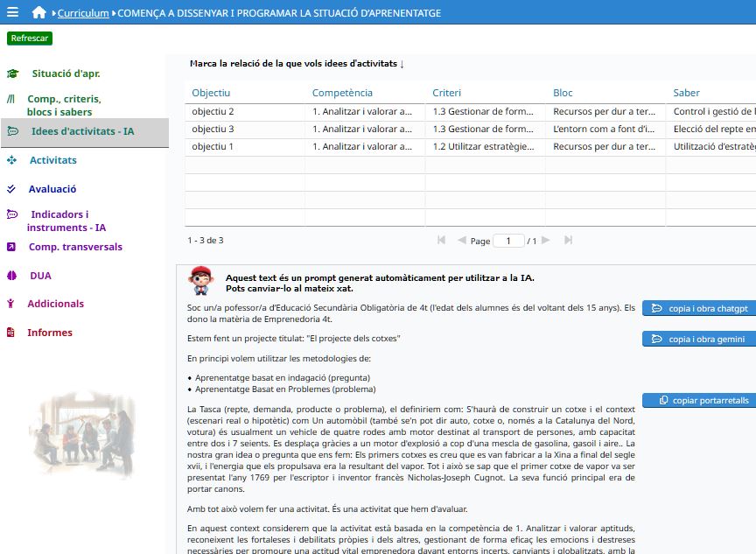The width and height of the screenshot is (756, 554).
Task: Click the chat icon beside Idees d'activitats - IA
Action: [x=12, y=131]
